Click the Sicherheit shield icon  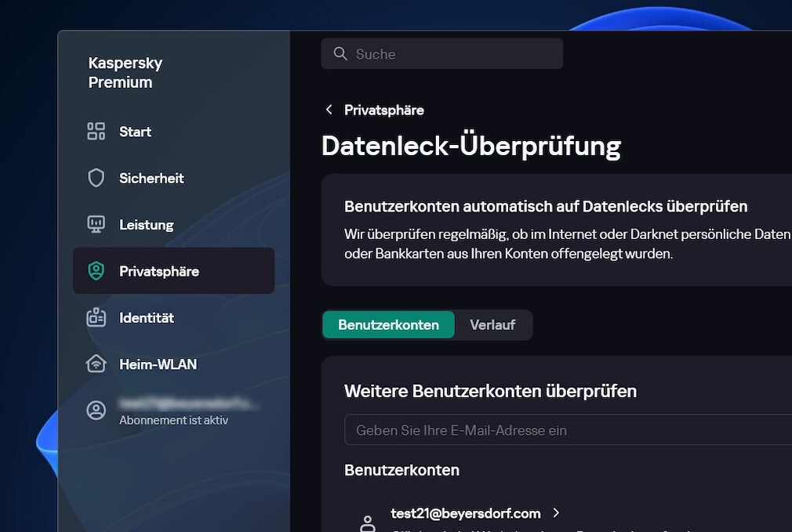[96, 178]
